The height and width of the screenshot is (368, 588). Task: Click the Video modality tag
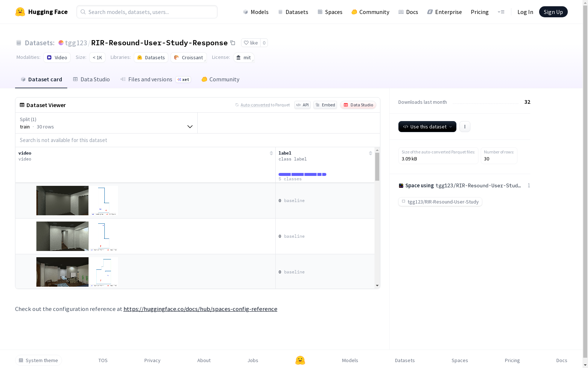point(57,57)
